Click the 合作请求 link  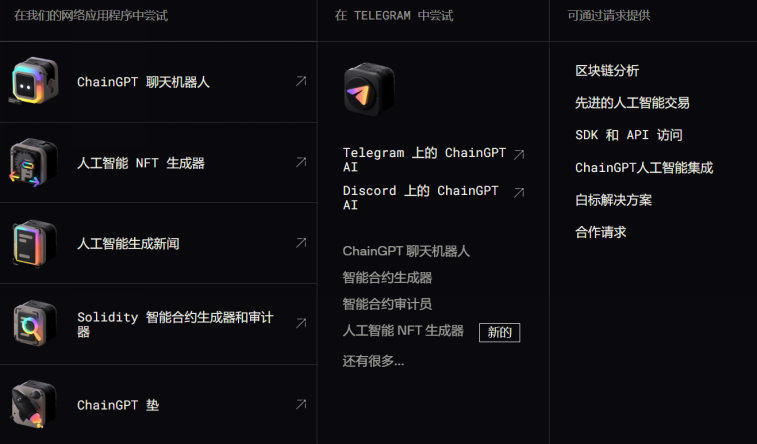point(601,232)
